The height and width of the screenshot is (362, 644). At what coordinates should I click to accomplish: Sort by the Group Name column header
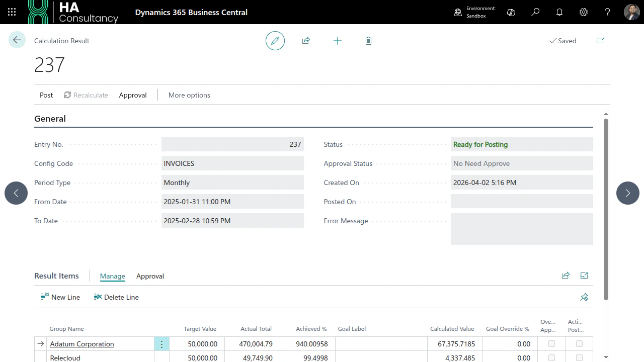pyautogui.click(x=66, y=329)
